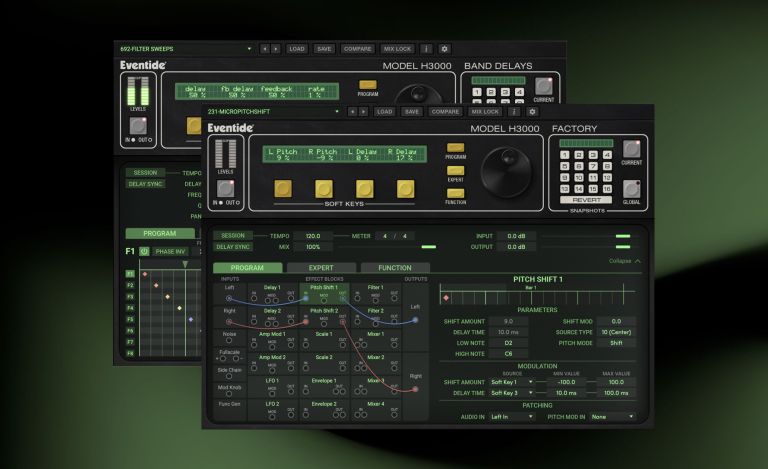The width and height of the screenshot is (768, 469).
Task: Open AUDIO IN dropdown Left In
Action: (x=511, y=417)
